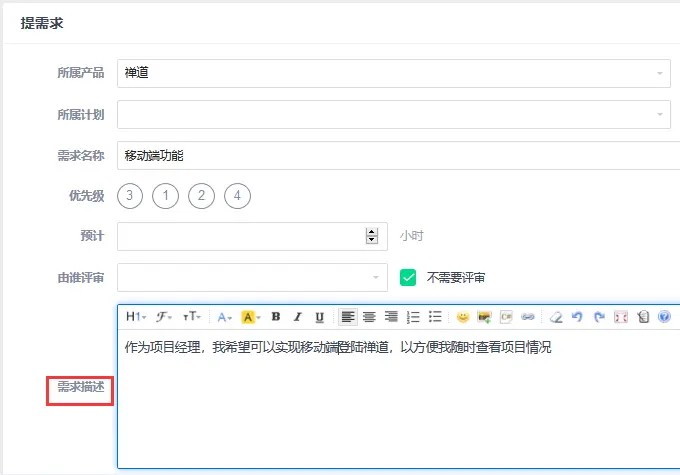The height and width of the screenshot is (475, 680).
Task: Align text left in editor
Action: pyautogui.click(x=348, y=317)
